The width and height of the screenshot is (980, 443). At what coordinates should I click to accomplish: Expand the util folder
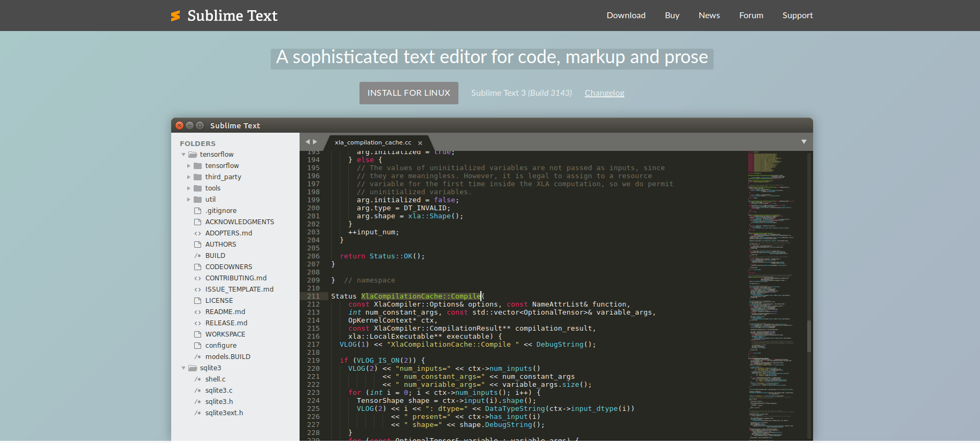189,200
